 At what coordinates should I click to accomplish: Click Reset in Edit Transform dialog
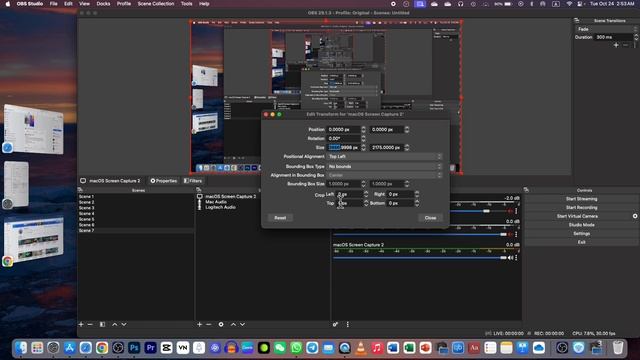(280, 218)
